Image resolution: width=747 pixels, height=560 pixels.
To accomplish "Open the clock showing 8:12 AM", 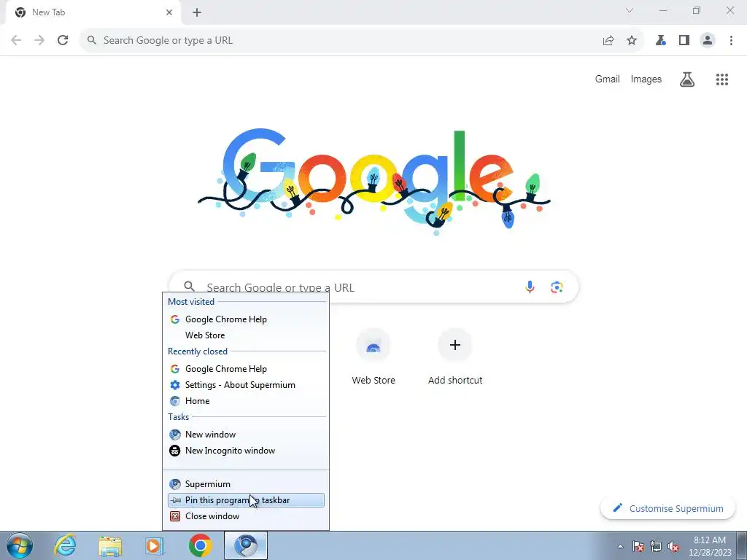I will [x=710, y=546].
